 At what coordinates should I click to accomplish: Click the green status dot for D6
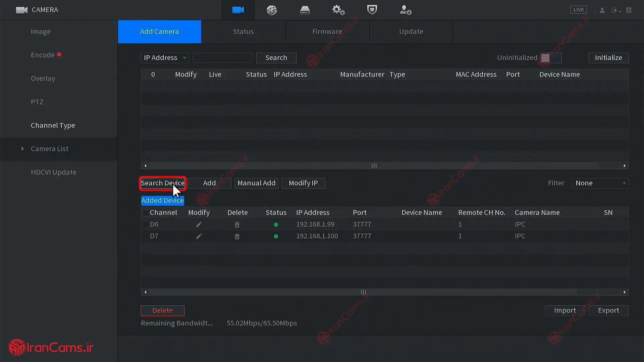pyautogui.click(x=276, y=225)
